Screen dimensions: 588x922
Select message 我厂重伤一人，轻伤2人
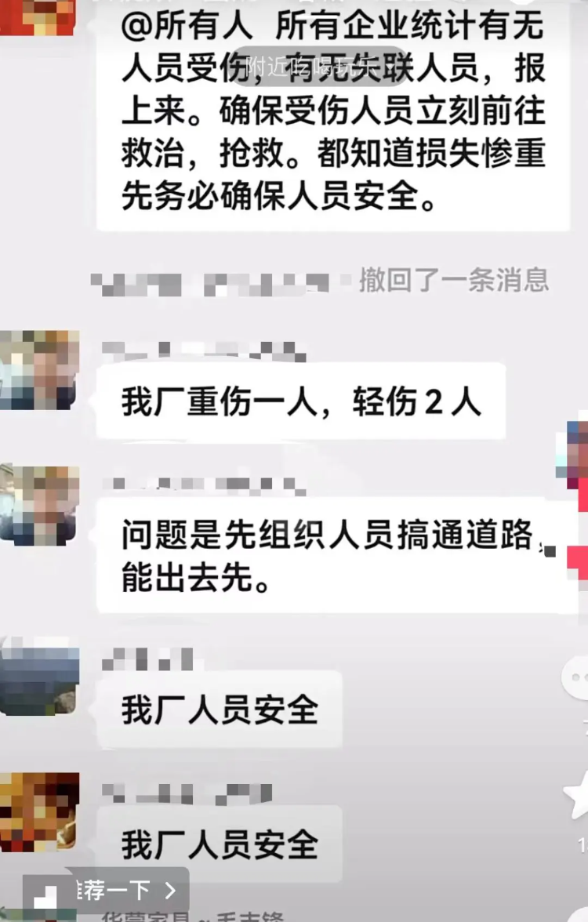pyautogui.click(x=301, y=401)
